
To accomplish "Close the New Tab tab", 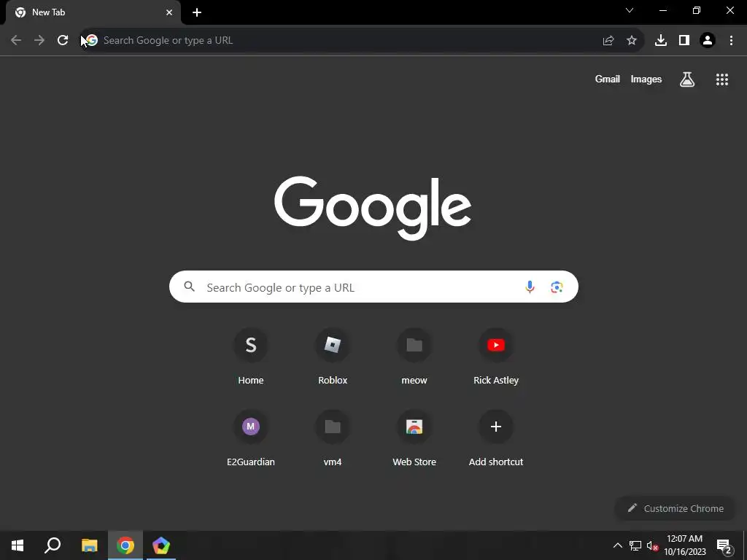I will tap(169, 12).
